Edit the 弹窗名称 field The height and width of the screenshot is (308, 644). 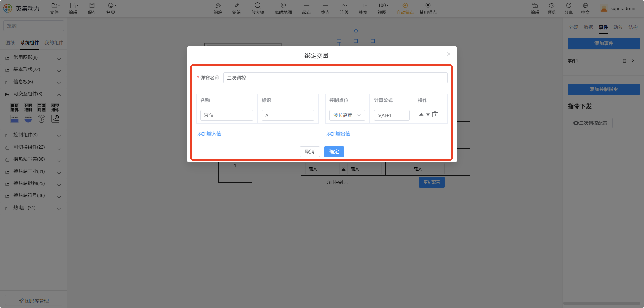(335, 78)
